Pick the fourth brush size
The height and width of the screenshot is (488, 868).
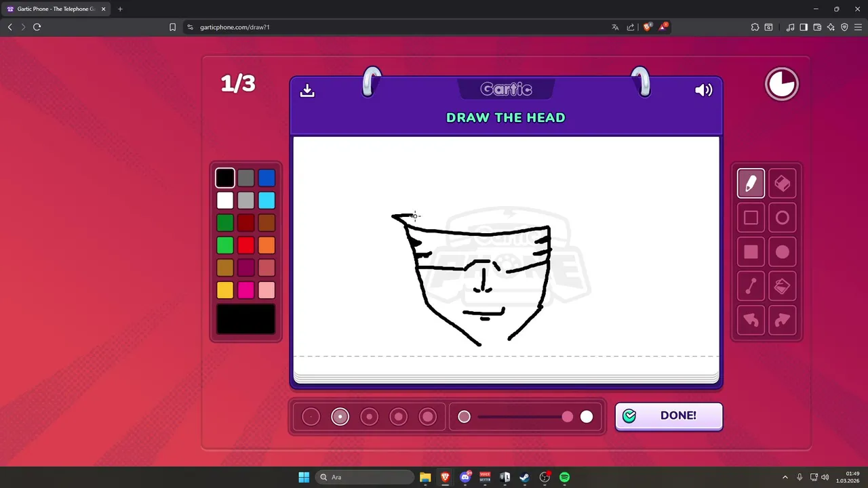pyautogui.click(x=399, y=417)
